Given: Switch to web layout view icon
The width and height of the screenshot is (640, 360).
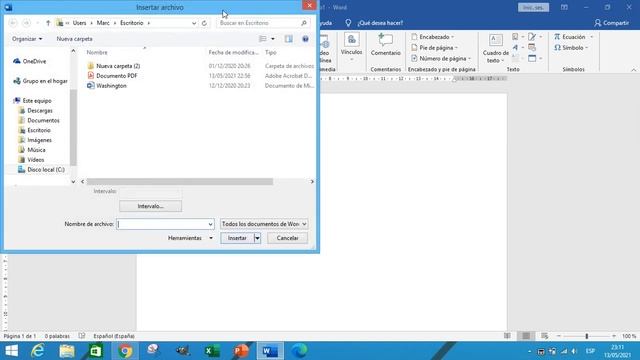Looking at the screenshot, I should (544, 336).
